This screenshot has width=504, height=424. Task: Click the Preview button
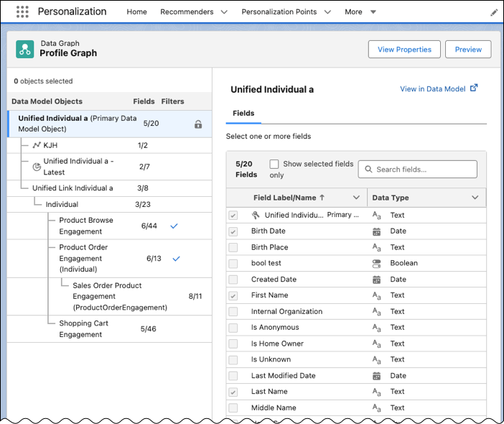pos(468,49)
